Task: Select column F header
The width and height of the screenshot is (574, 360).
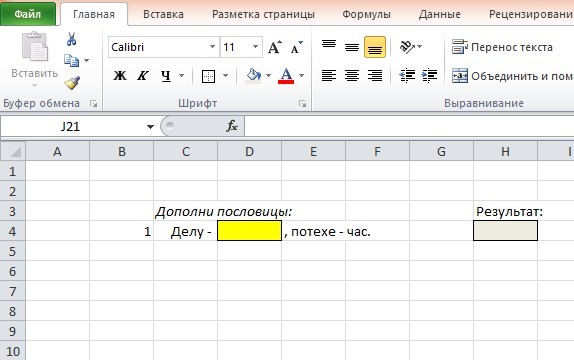Action: (x=377, y=151)
